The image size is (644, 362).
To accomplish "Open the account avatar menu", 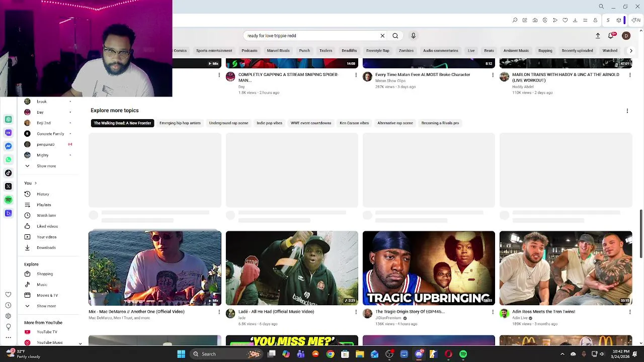I will (626, 36).
